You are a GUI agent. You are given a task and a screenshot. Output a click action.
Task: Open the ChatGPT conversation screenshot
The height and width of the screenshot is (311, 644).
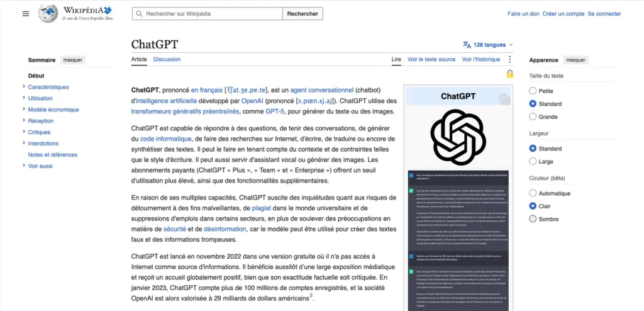[458, 240]
